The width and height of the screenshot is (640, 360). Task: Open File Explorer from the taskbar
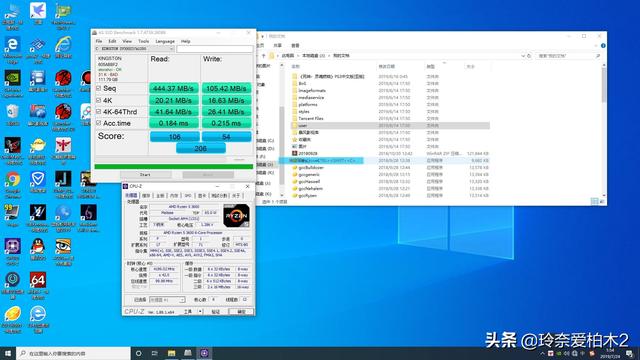pos(171,353)
